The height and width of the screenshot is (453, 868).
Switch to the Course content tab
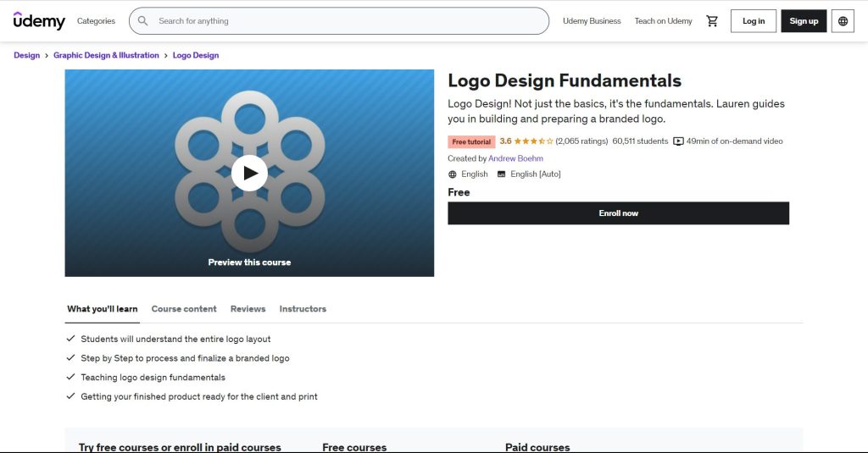(x=184, y=309)
